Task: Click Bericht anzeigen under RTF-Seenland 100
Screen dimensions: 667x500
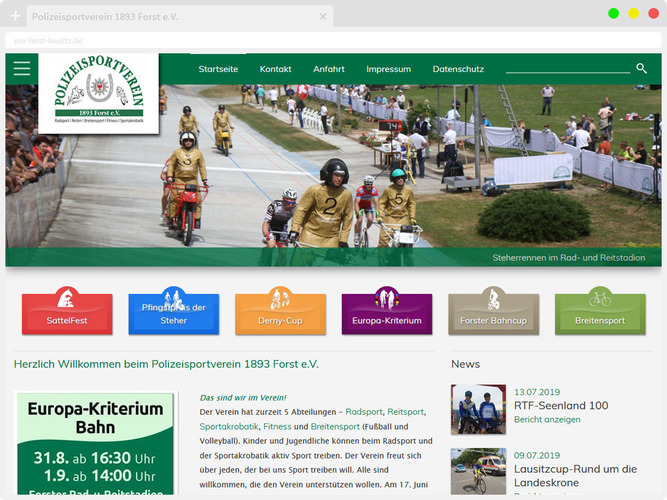Action: 547,420
